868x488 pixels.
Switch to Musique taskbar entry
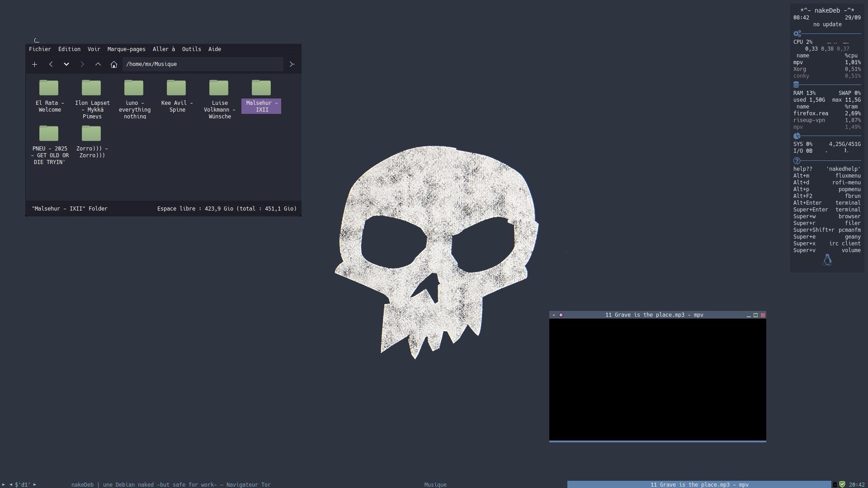[x=435, y=484]
